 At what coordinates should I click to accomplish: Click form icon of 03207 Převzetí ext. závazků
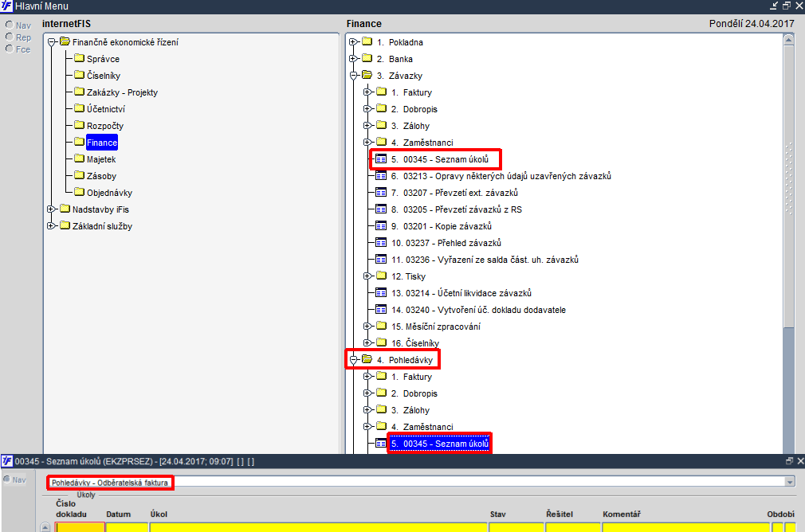click(381, 193)
